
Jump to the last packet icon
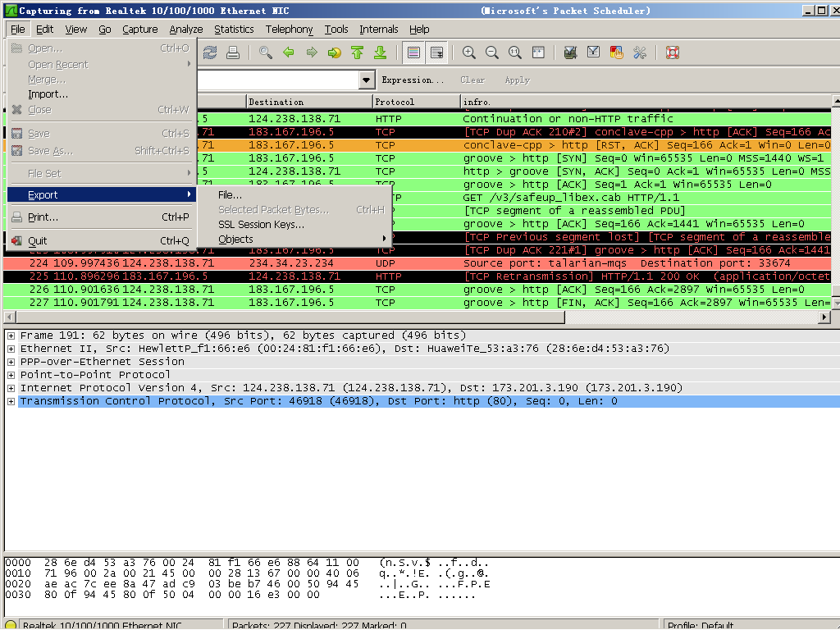[381, 52]
